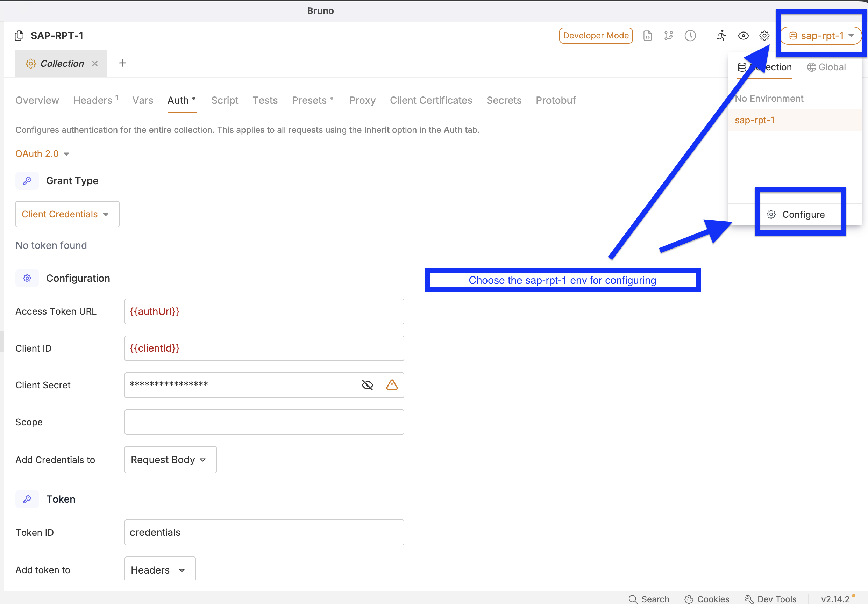Open collection settings gear icon
The width and height of the screenshot is (868, 604).
point(764,36)
